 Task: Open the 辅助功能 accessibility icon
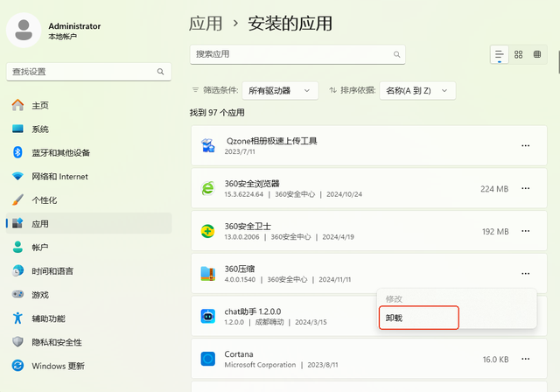[x=17, y=318]
